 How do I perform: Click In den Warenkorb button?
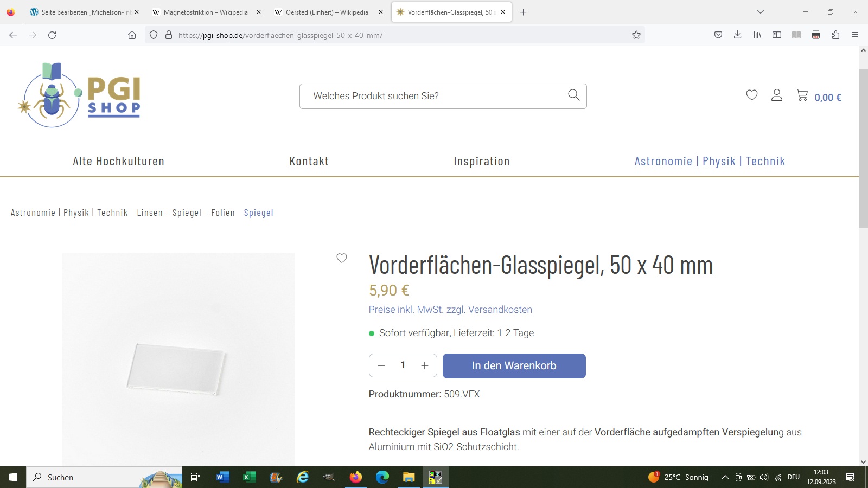[514, 366]
